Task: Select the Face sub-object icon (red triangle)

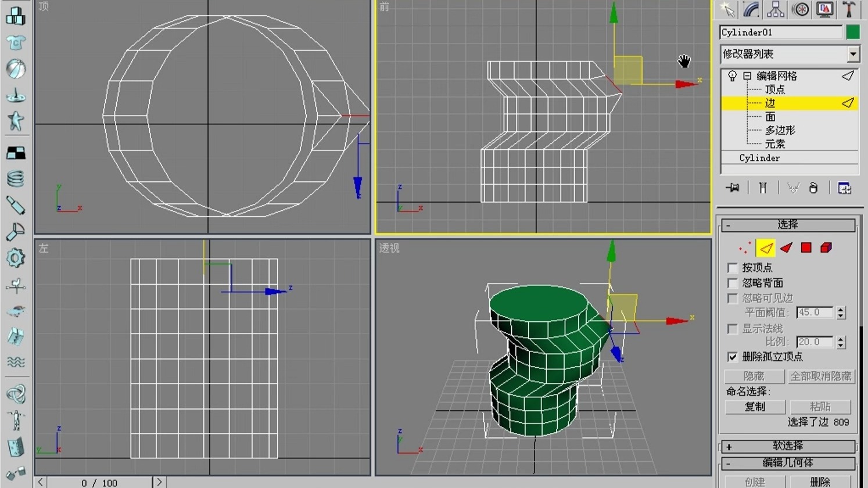Action: [786, 247]
